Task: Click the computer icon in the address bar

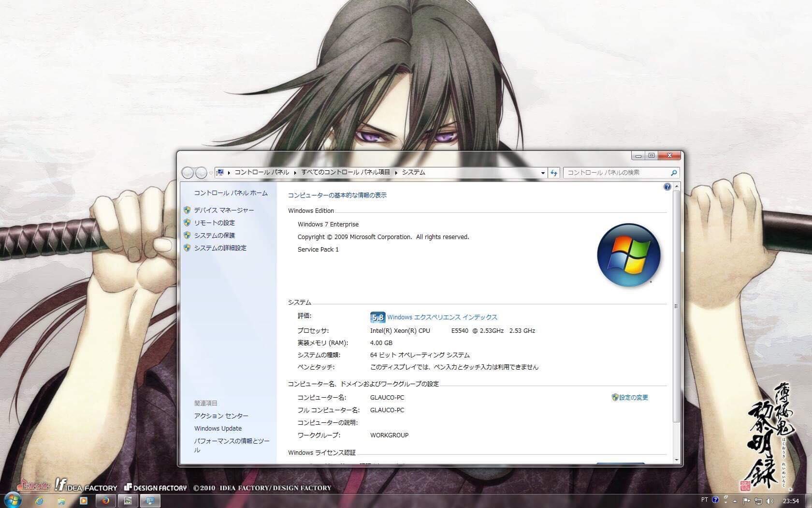Action: [220, 172]
